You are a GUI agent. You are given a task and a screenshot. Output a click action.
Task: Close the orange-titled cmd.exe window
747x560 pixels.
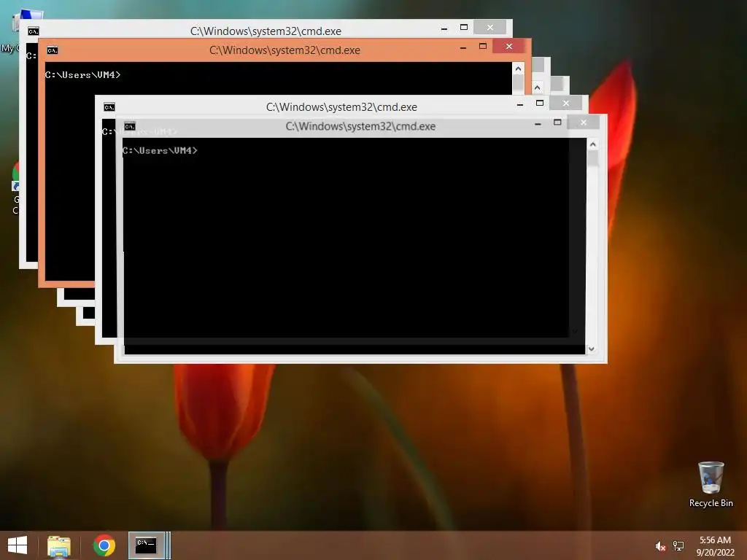(508, 46)
